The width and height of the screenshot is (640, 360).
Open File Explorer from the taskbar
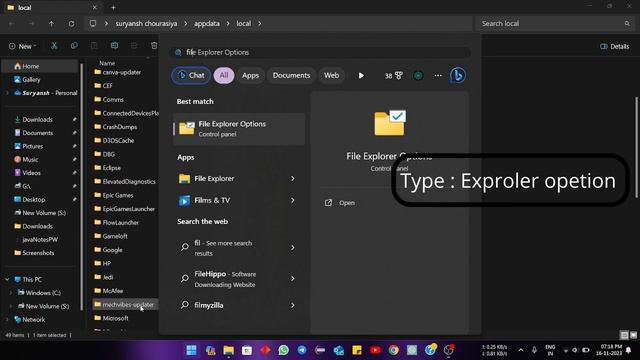coord(229,350)
